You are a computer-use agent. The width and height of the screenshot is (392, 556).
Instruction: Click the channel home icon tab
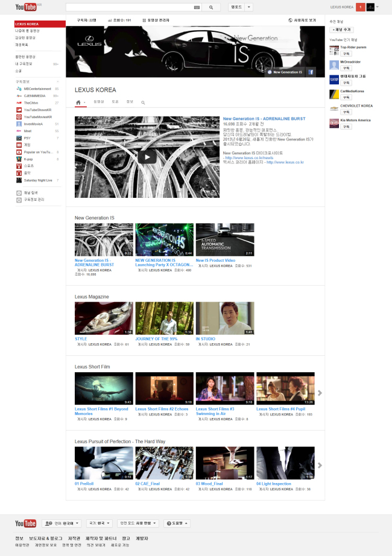pyautogui.click(x=78, y=102)
